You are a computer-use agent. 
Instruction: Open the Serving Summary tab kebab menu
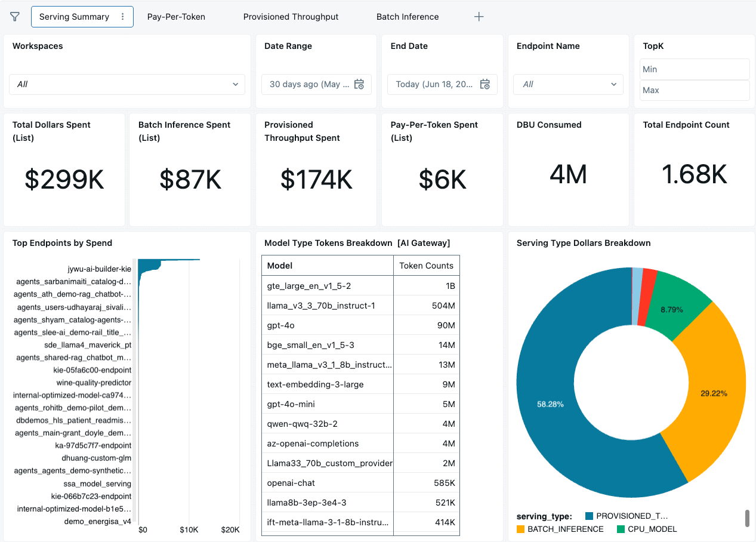point(123,17)
